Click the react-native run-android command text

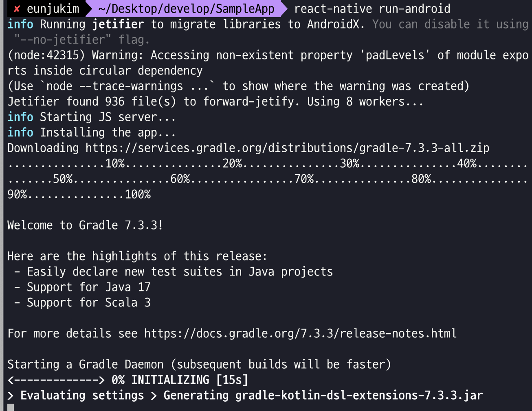(372, 9)
